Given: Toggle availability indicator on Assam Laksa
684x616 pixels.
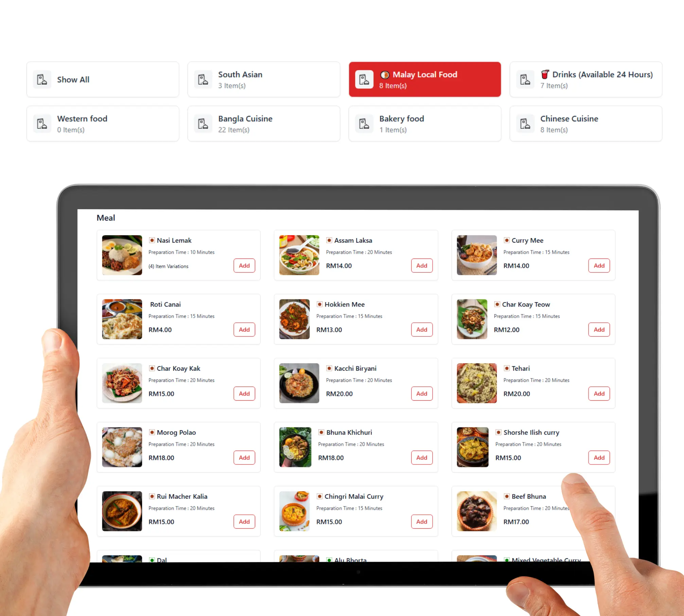Looking at the screenshot, I should pyautogui.click(x=329, y=240).
